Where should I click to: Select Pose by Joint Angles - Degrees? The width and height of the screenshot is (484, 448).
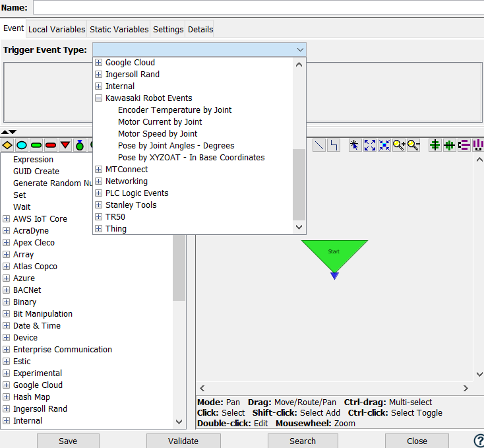176,146
